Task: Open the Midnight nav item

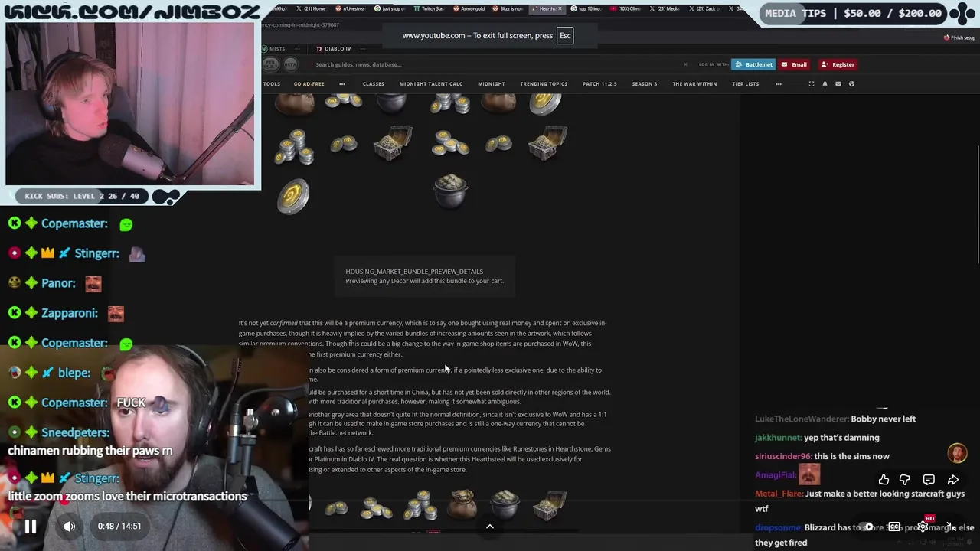Action: pyautogui.click(x=492, y=84)
